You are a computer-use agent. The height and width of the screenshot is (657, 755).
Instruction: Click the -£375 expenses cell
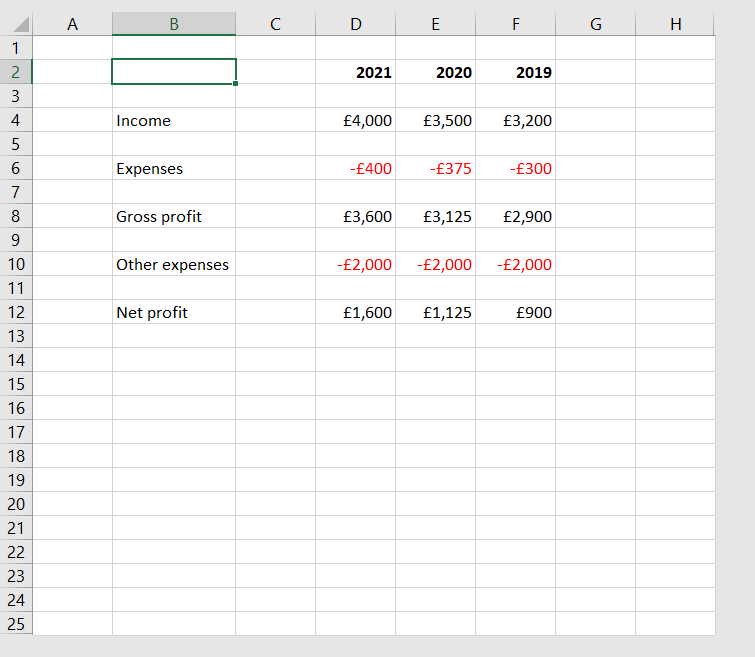436,168
